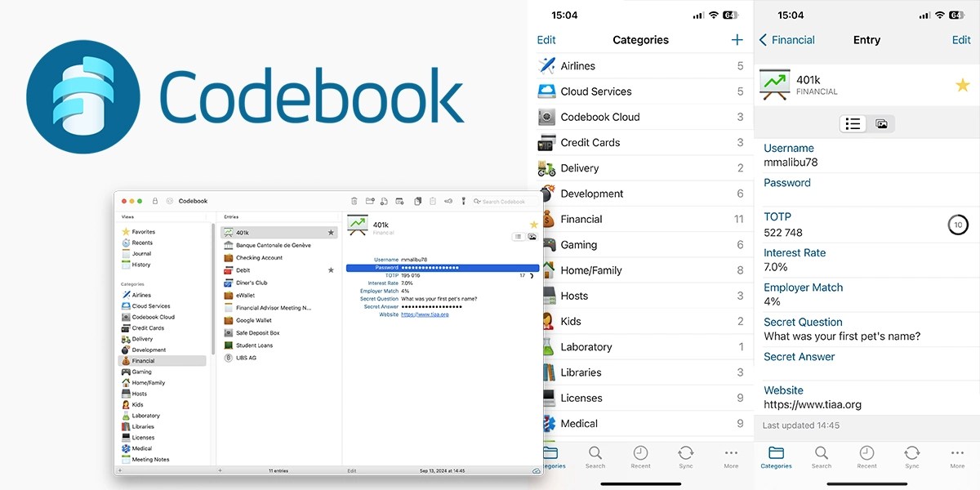Open Laboratory on iPhone Categories list

coord(640,347)
